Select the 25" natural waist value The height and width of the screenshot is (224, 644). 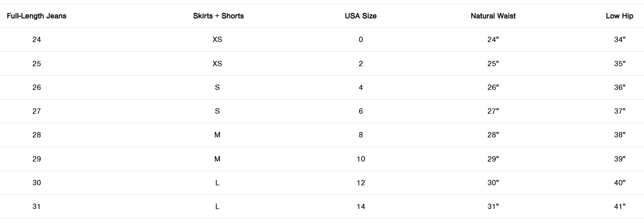coord(493,64)
